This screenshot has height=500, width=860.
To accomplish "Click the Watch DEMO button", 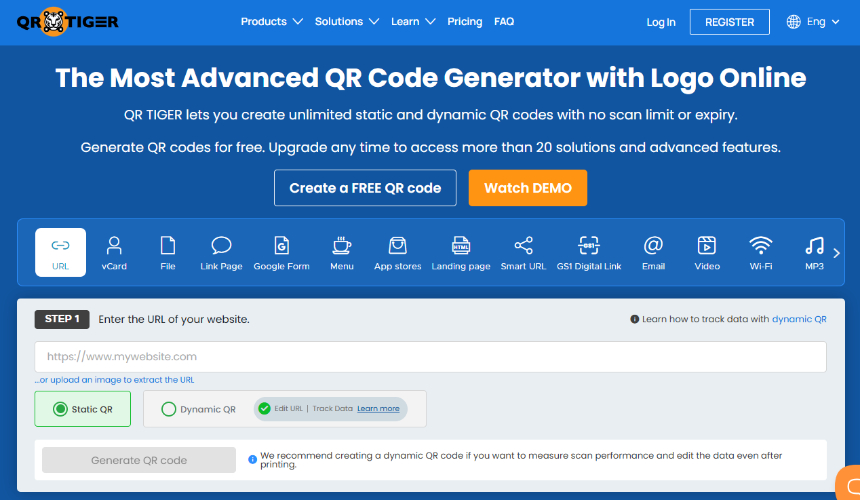I will coord(528,188).
